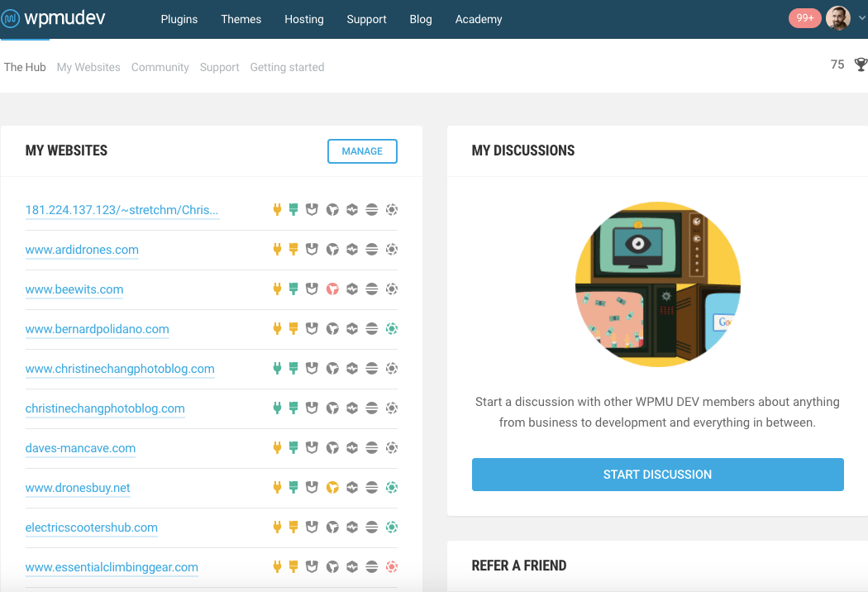Expand the dropdown arrow beside the avatar

tap(862, 18)
